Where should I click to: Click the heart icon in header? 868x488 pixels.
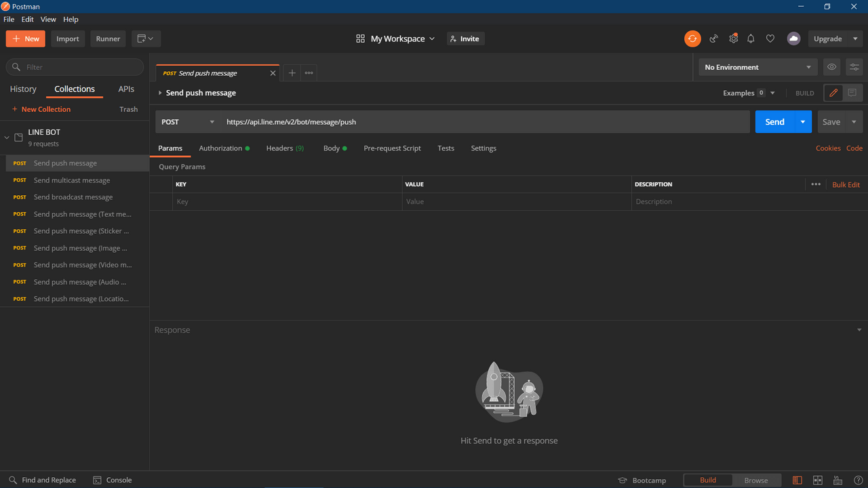click(770, 39)
